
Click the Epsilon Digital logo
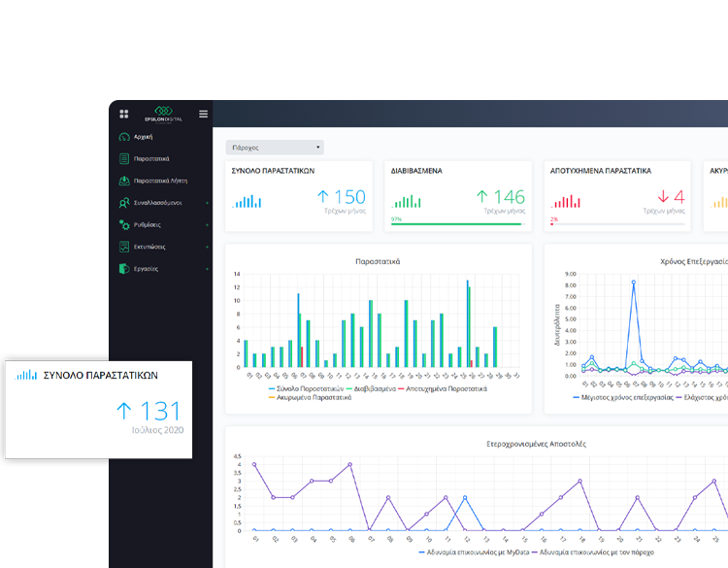pos(163,114)
